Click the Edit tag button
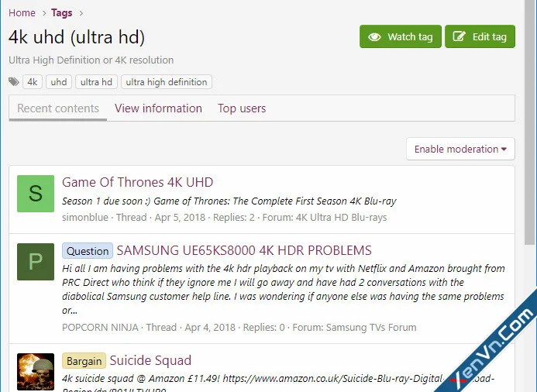Image resolution: width=537 pixels, height=392 pixels. tap(480, 36)
